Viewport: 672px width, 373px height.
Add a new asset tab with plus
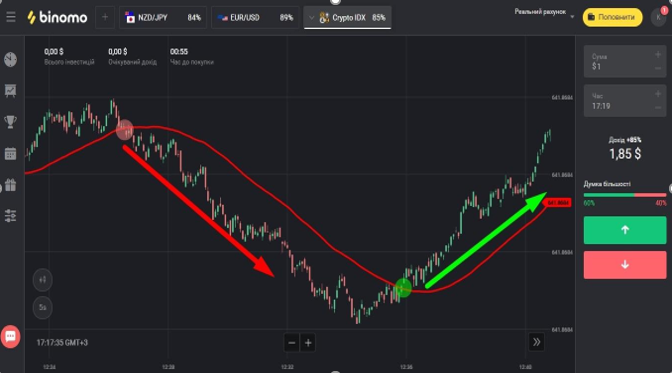pos(105,18)
